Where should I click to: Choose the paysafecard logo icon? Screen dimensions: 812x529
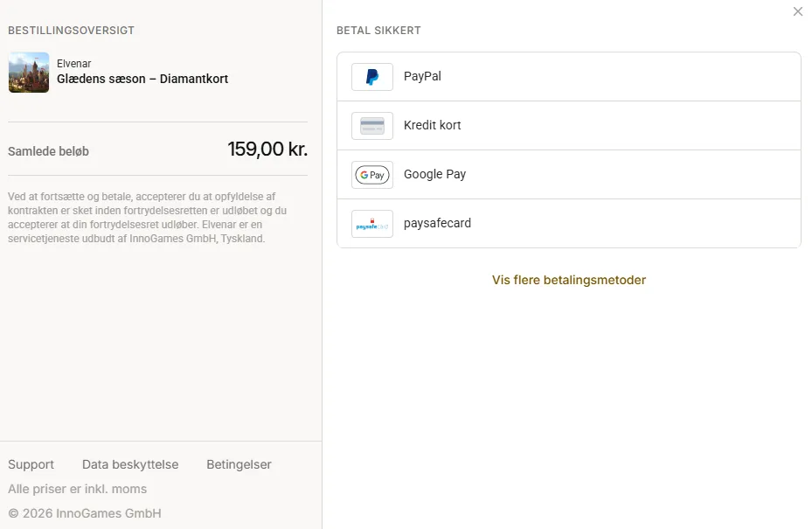[371, 224]
